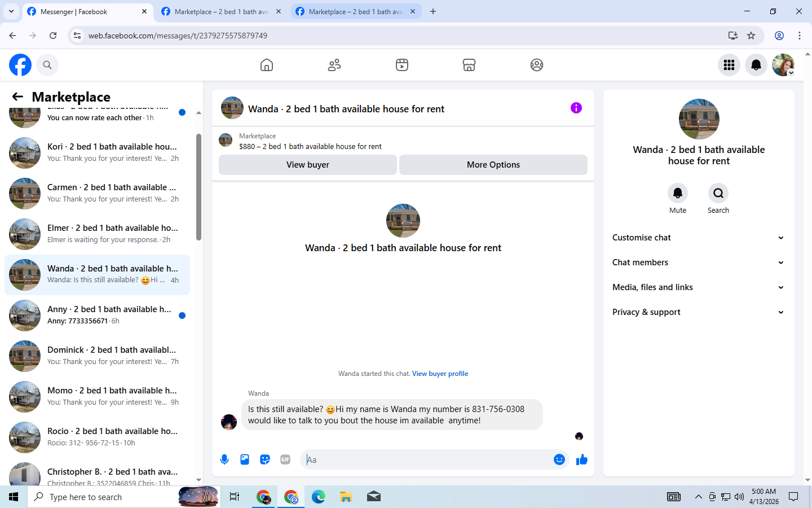Viewport: 812px width, 508px height.
Task: Click the More Options button
Action: 493,165
